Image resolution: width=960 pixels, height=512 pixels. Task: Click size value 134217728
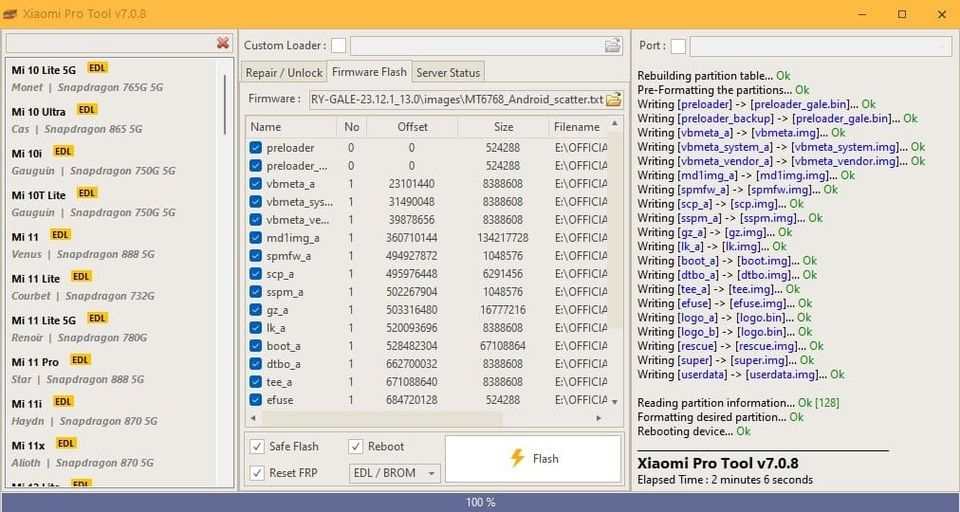click(x=503, y=238)
